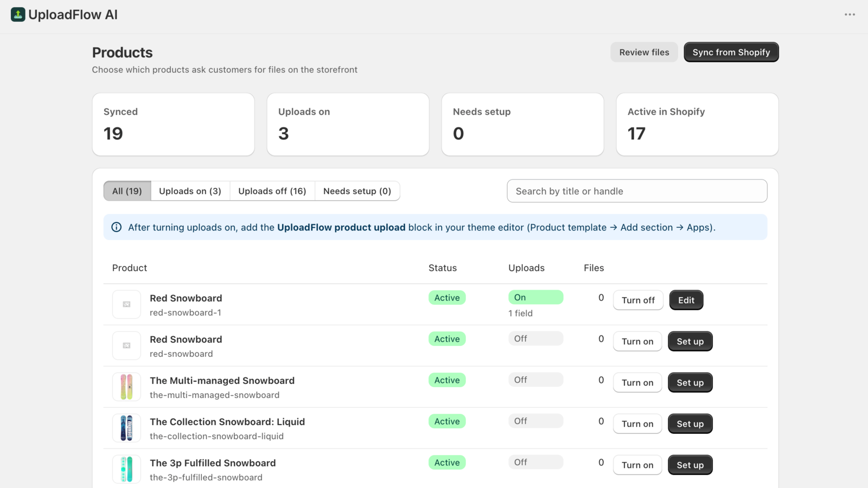
Task: Click the Synced 19 stat card
Action: coord(174,124)
